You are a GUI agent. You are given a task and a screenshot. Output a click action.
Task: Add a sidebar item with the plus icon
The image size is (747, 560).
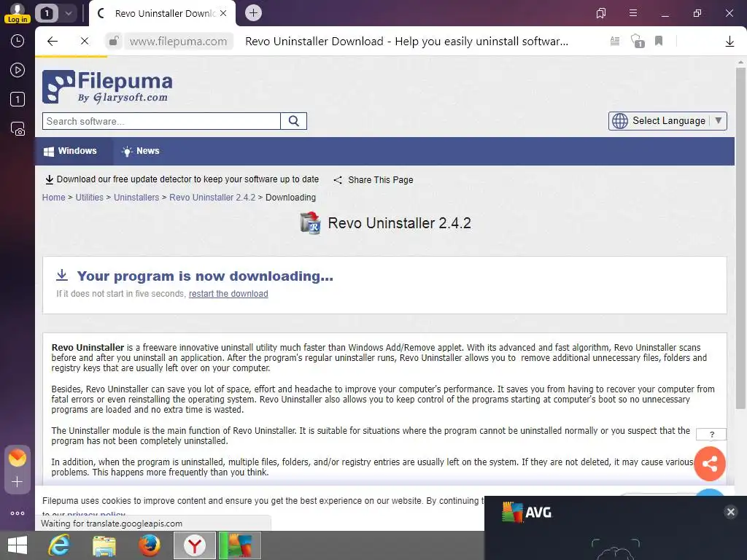(18, 482)
